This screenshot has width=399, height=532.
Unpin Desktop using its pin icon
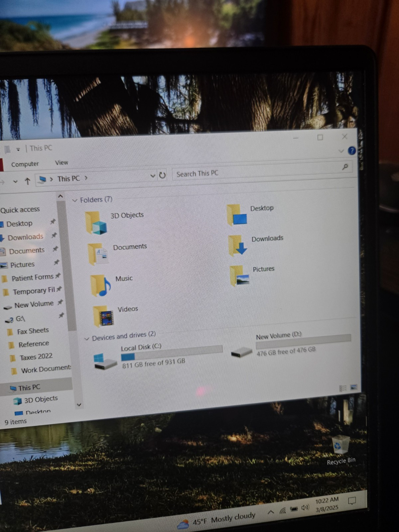(53, 222)
